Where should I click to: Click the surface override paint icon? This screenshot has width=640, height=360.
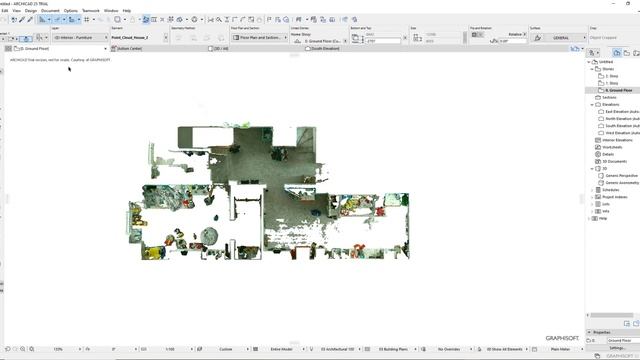click(537, 38)
